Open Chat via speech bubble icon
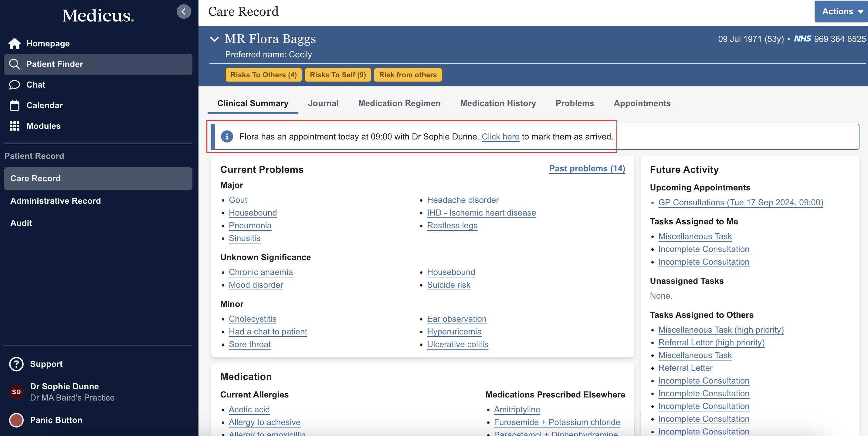 (15, 85)
